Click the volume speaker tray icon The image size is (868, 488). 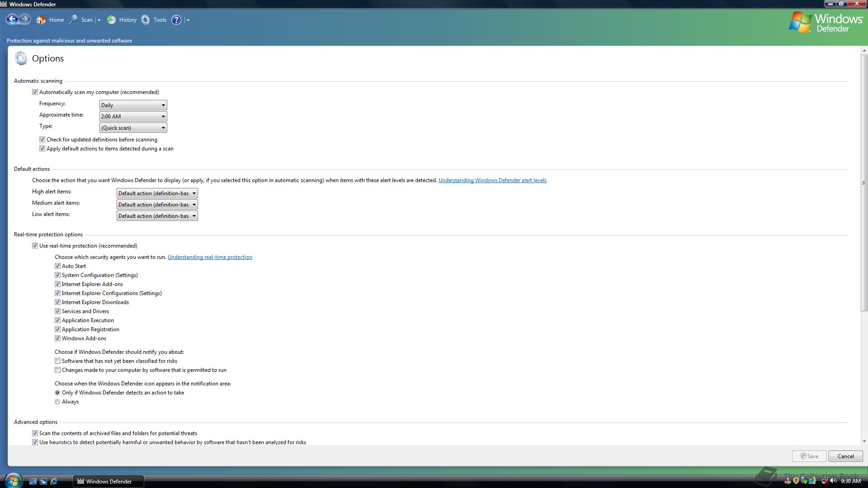click(833, 481)
